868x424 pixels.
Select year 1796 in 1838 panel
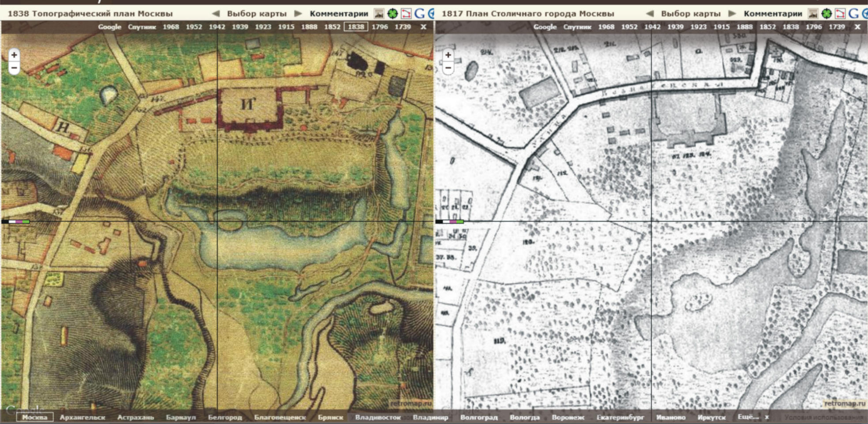point(380,27)
